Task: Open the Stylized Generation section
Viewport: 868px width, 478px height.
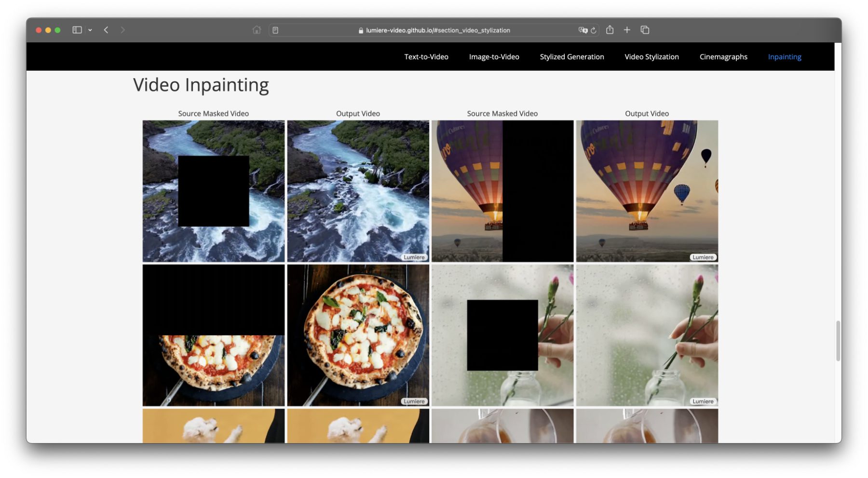Action: (571, 57)
